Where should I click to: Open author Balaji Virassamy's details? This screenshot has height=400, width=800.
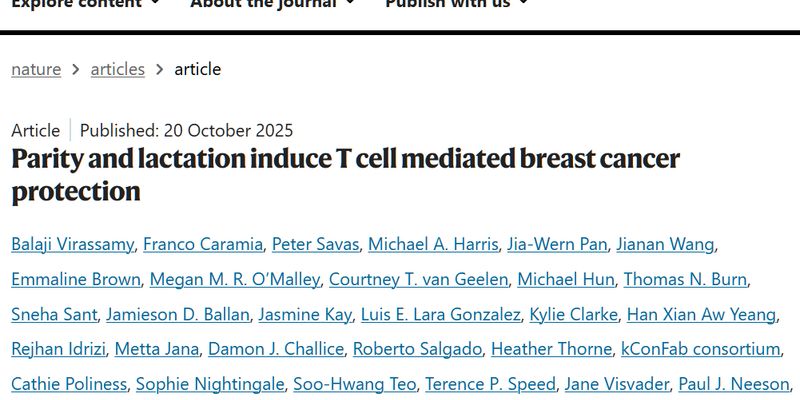[72, 244]
